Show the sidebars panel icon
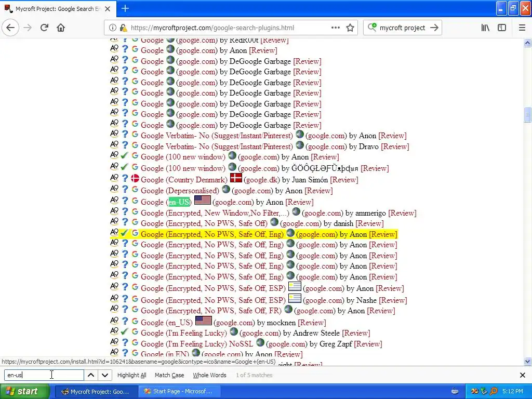The image size is (532, 399). pyautogui.click(x=502, y=28)
